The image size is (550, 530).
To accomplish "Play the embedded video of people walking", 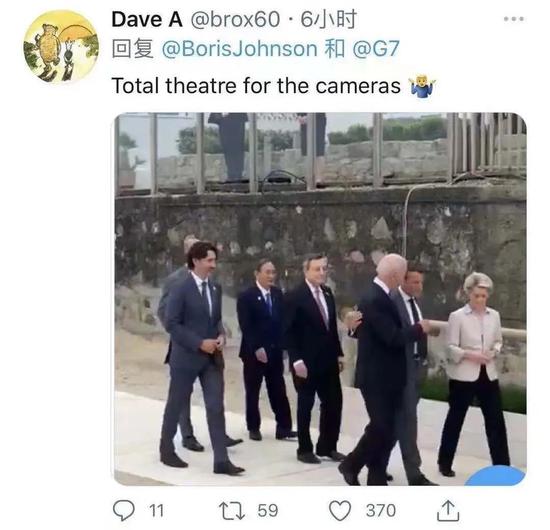I will point(320,299).
